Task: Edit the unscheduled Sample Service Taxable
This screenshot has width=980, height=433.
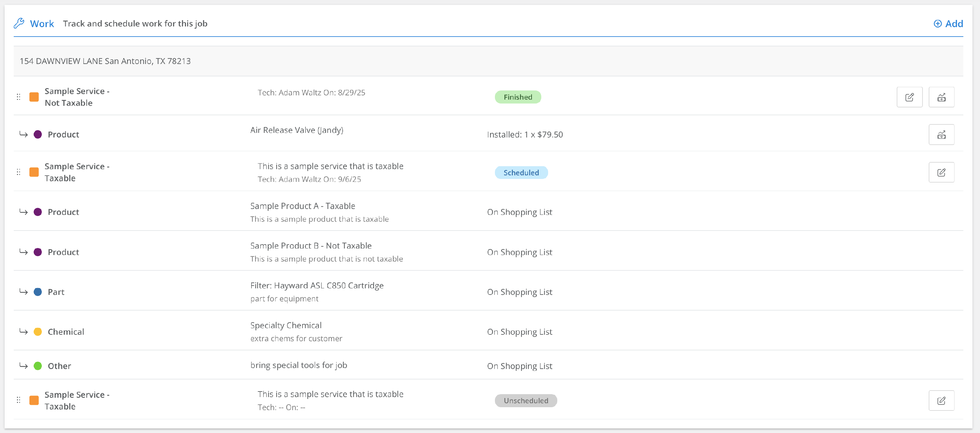Action: [x=941, y=400]
